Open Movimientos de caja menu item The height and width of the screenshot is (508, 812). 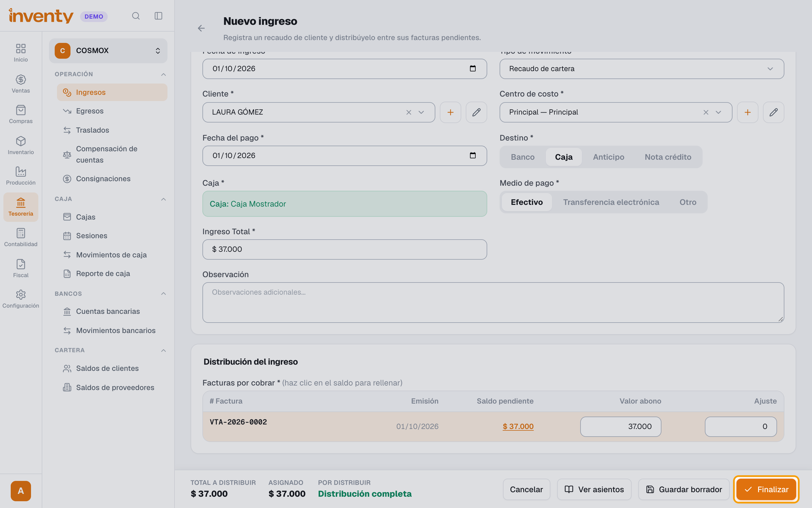pos(112,255)
